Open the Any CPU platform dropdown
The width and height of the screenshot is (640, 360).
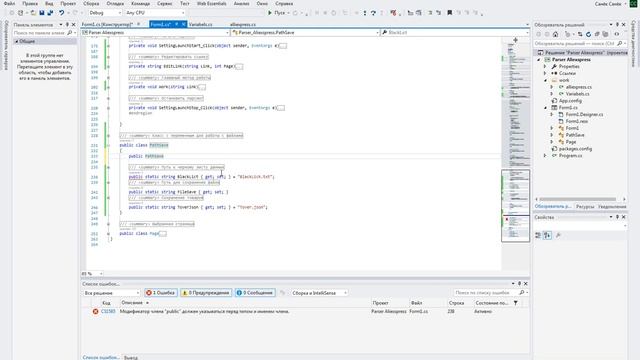(155, 13)
